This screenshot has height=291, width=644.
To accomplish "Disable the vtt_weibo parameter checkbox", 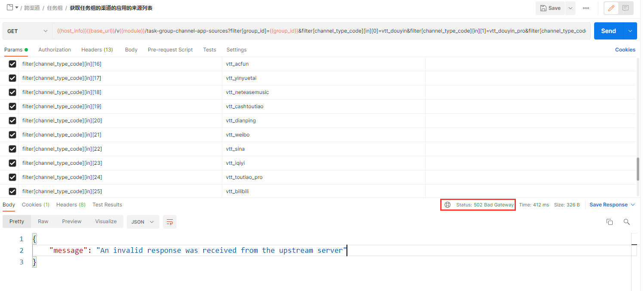I will [12, 135].
